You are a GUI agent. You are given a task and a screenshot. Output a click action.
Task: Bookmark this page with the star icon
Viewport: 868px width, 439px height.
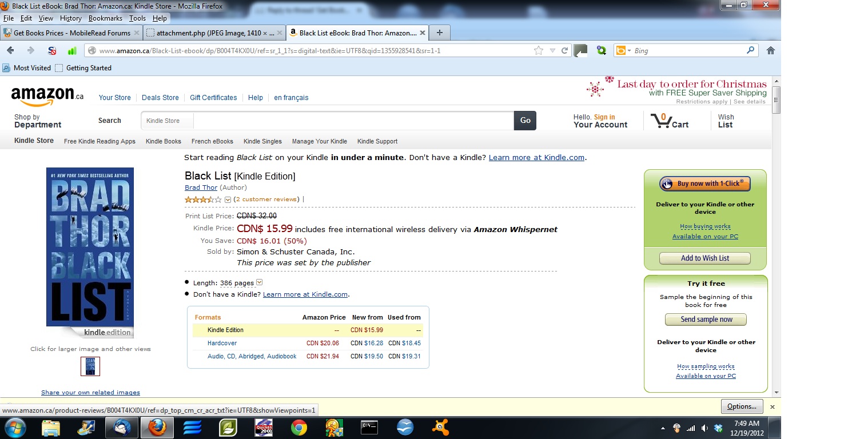(x=539, y=50)
